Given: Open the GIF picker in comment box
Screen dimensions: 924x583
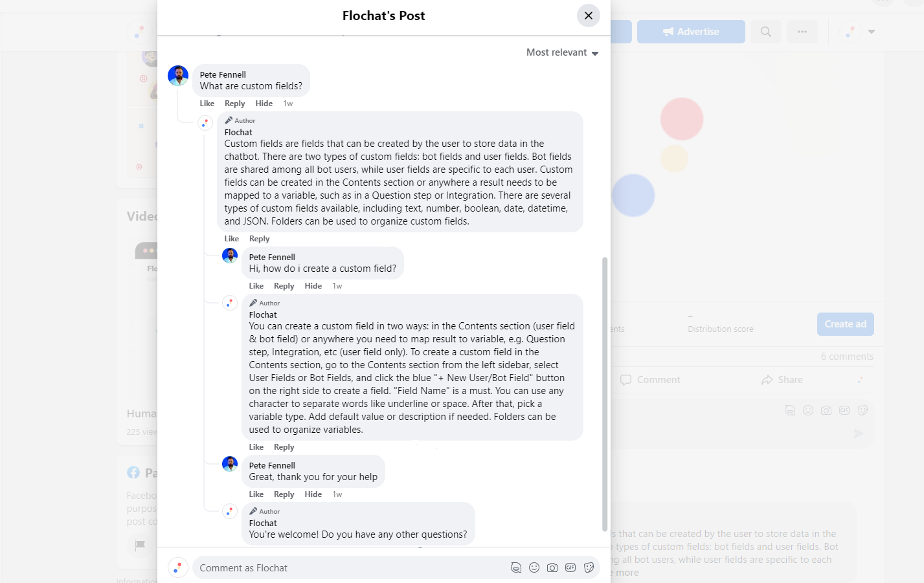Looking at the screenshot, I should click(570, 567).
